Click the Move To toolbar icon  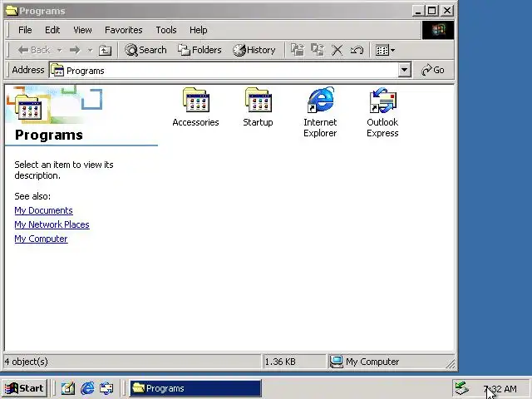[x=298, y=50]
